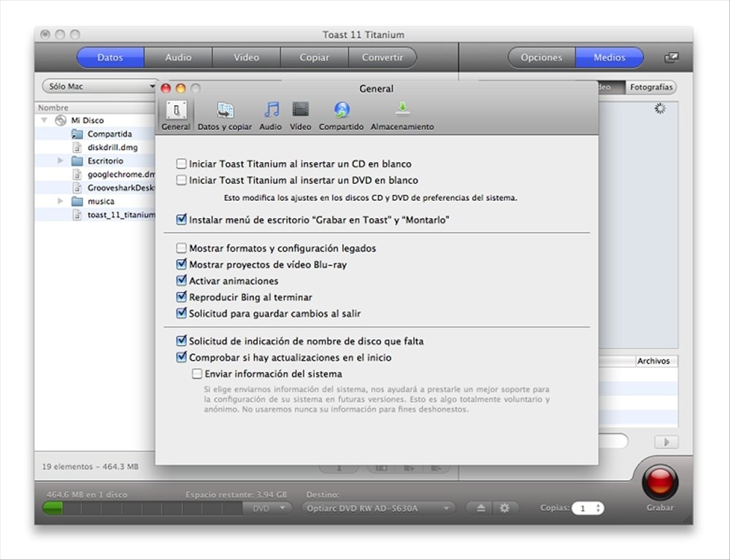Select the Compartida folder name
Screen dimensions: 730x560
[x=110, y=134]
